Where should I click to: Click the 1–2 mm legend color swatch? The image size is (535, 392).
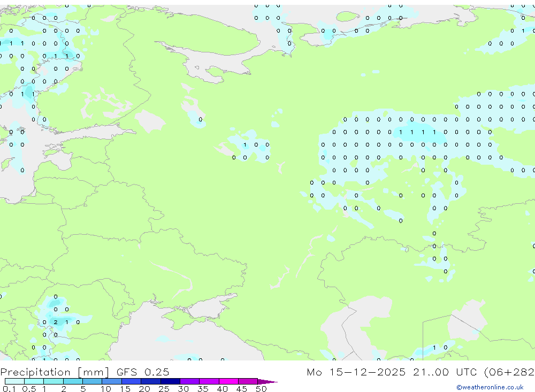(53, 381)
